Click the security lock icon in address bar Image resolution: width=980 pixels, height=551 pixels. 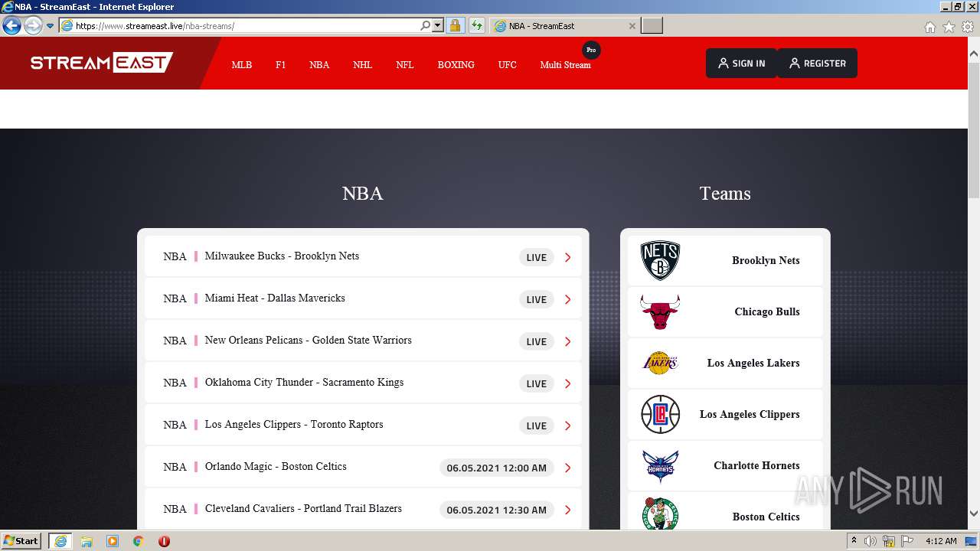(x=455, y=26)
